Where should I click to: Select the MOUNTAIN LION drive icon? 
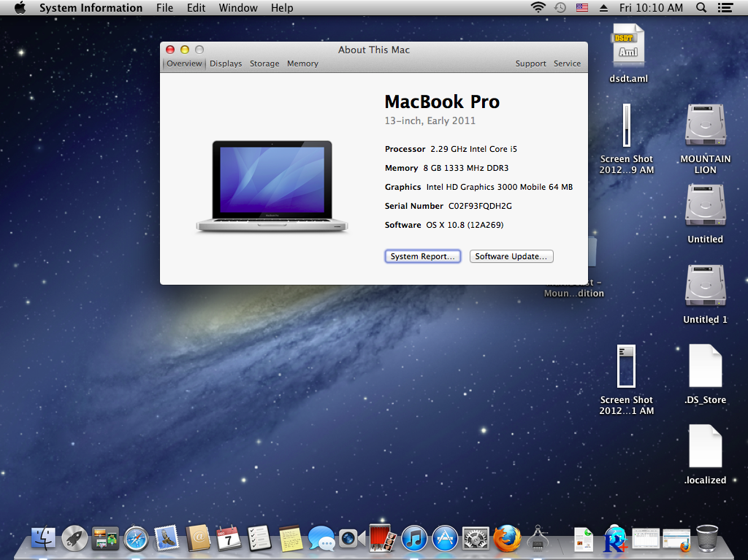point(705,126)
